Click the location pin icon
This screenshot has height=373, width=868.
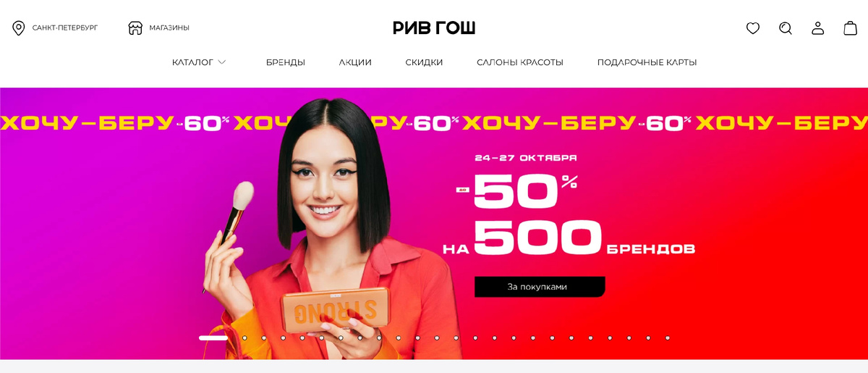coord(19,28)
